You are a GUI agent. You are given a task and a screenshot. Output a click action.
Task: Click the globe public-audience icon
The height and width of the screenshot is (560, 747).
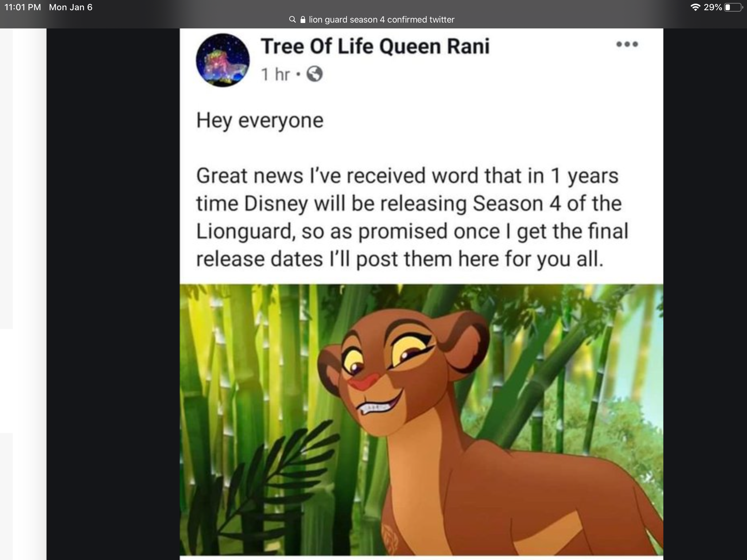click(x=314, y=74)
